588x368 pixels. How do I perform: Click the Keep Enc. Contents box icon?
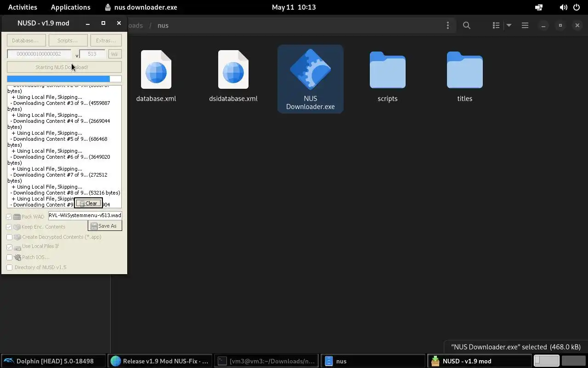coord(17,227)
